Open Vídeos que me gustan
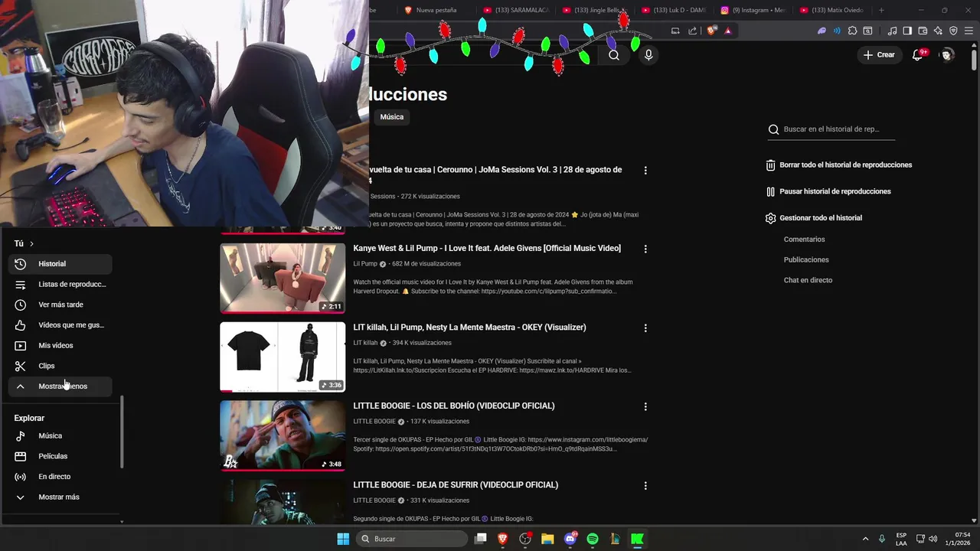 pyautogui.click(x=60, y=325)
